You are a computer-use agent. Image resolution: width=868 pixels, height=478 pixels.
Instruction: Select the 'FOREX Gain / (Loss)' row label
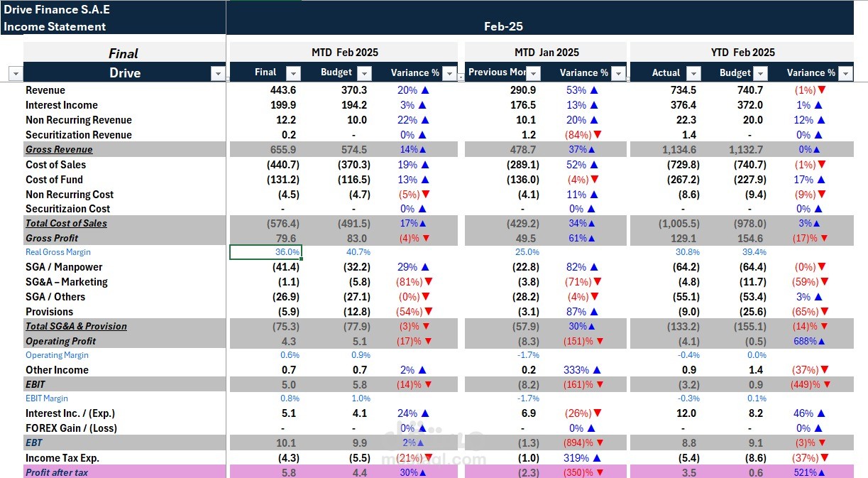point(71,428)
